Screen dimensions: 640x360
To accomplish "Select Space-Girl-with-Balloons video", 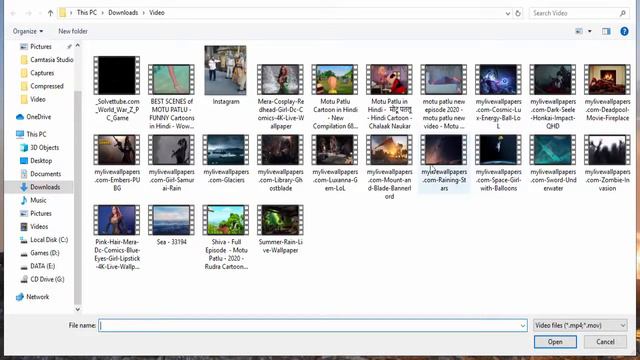I will click(498, 163).
